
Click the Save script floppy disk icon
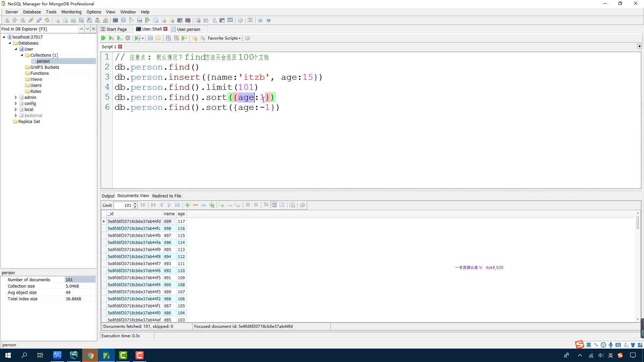150,38
